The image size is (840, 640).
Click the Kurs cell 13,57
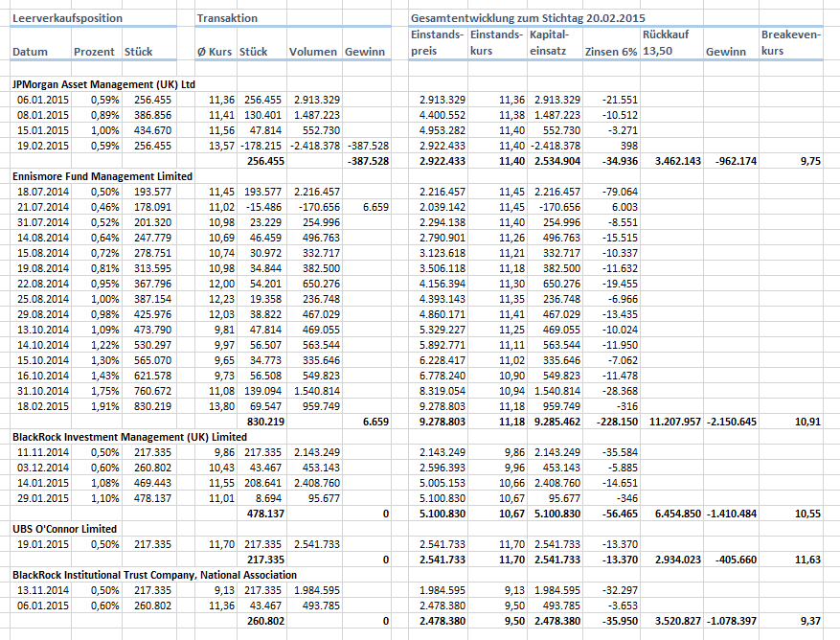[222, 146]
